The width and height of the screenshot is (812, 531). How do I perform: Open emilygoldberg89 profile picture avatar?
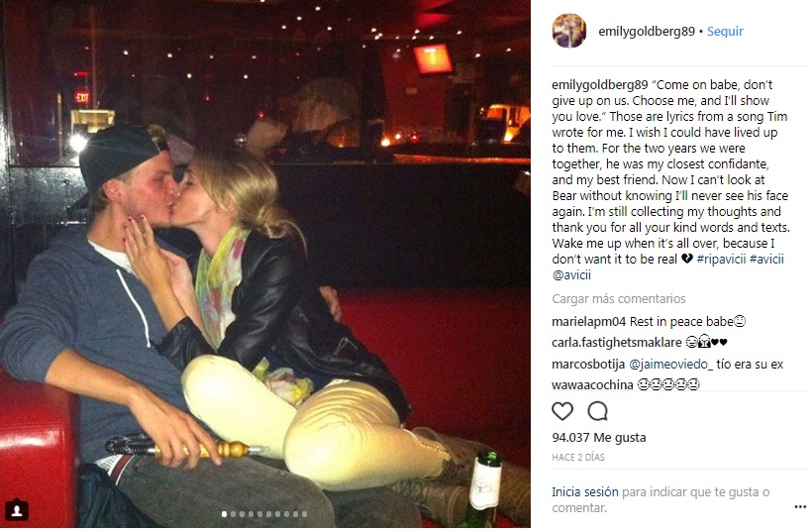569,31
